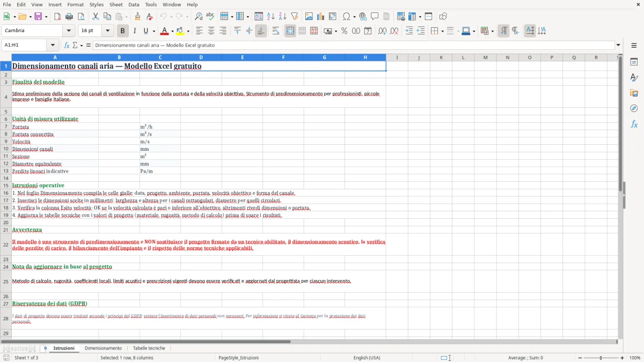Toggle Bold formatting
Screen dimensions: 644x362
[x=122, y=31]
